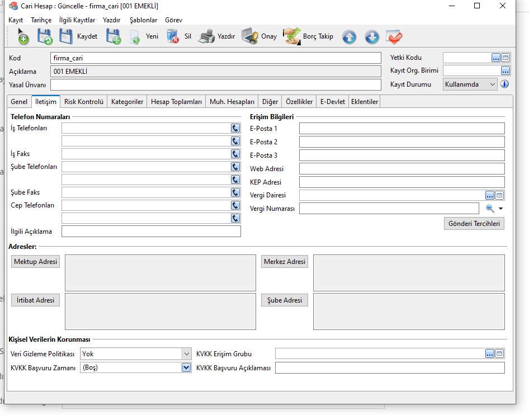The width and height of the screenshot is (529, 420).
Task: Go to previous record with up arrow
Action: coord(349,37)
